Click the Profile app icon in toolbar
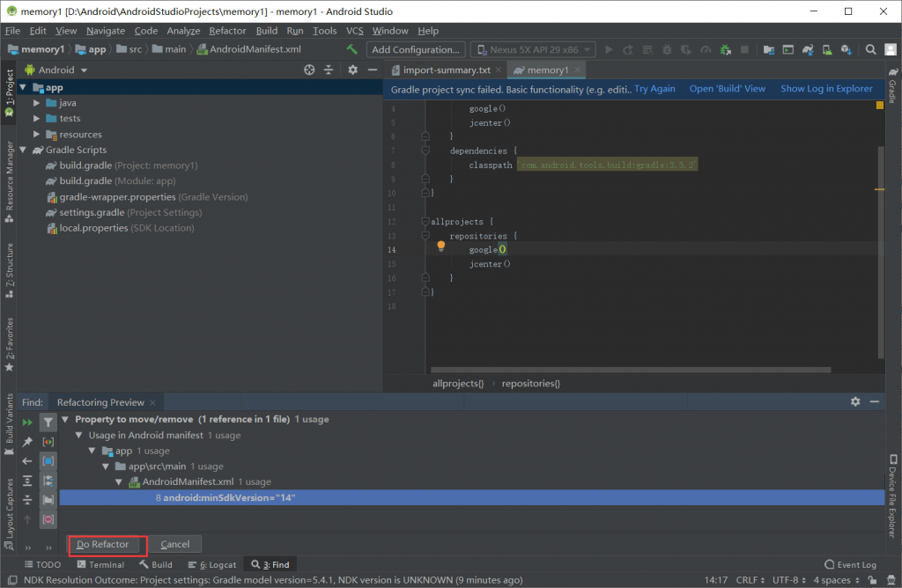 click(x=706, y=50)
